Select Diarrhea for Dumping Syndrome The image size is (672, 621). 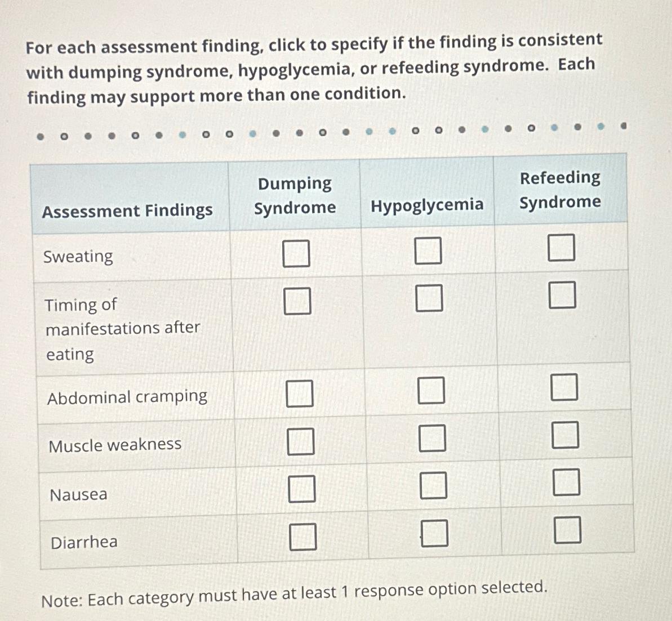[302, 538]
